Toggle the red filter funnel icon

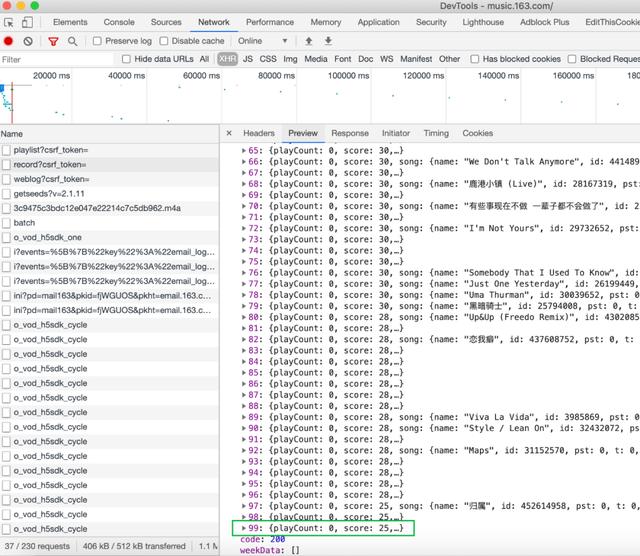pos(53,41)
